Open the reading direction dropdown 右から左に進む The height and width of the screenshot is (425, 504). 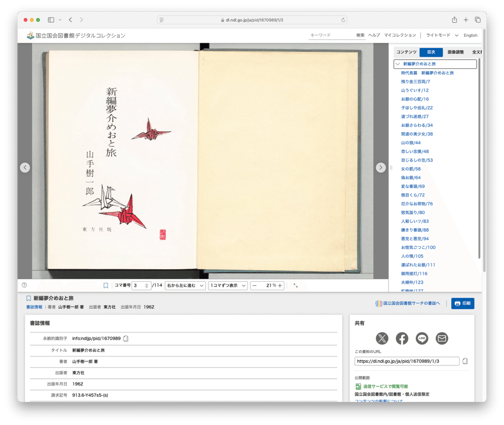(x=185, y=286)
